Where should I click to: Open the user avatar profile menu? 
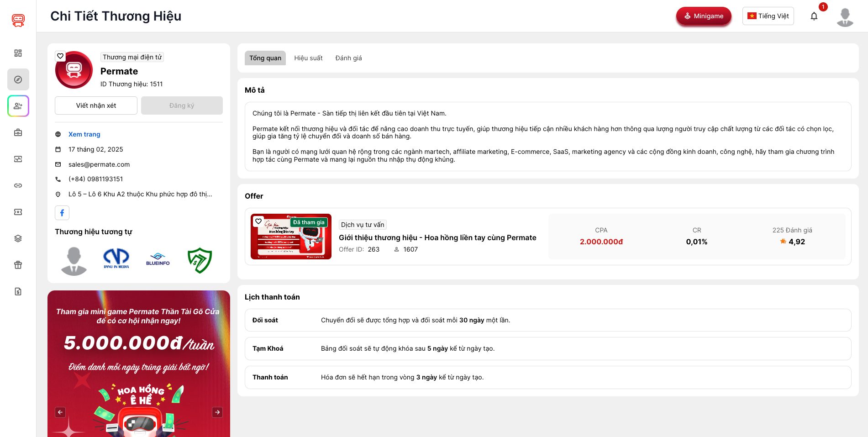click(x=845, y=17)
